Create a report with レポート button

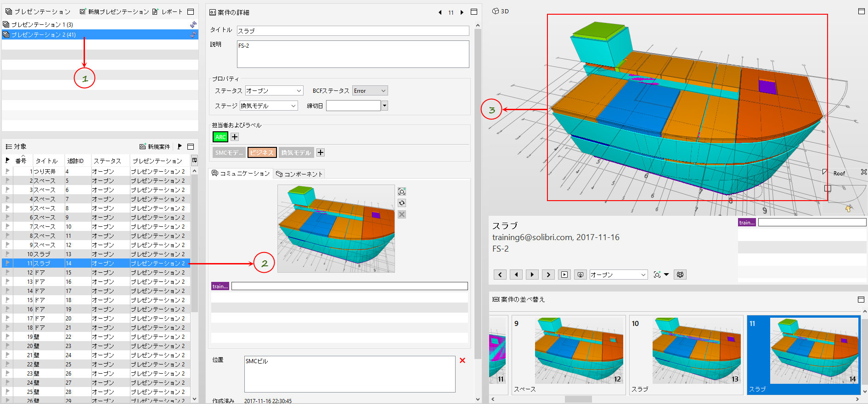[x=168, y=11]
